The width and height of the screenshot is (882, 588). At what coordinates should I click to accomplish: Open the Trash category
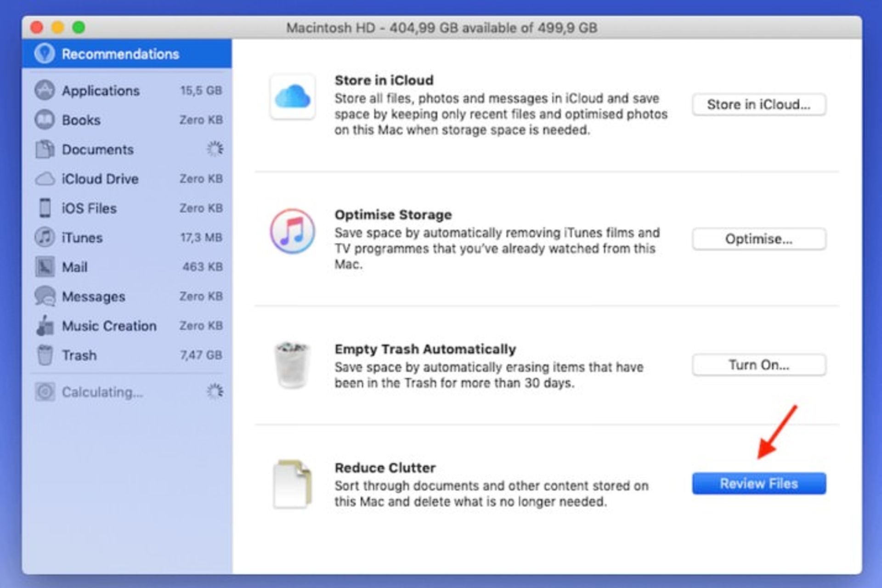127,355
